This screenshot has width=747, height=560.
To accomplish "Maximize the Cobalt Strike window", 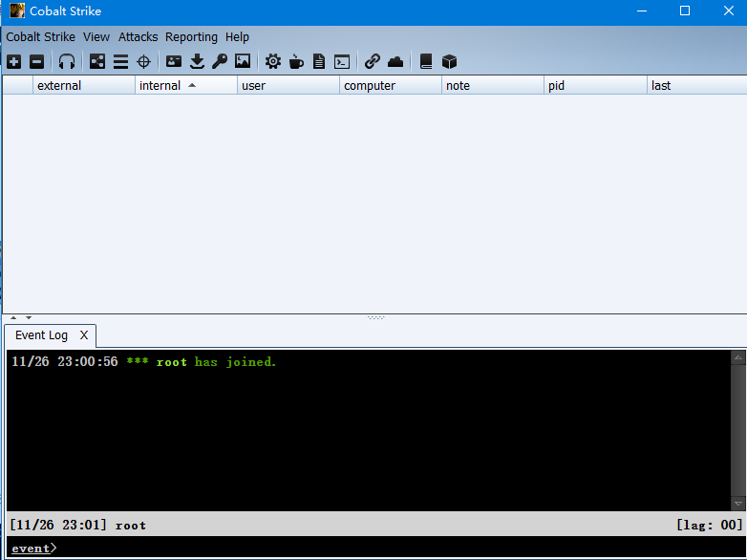I will coord(685,11).
